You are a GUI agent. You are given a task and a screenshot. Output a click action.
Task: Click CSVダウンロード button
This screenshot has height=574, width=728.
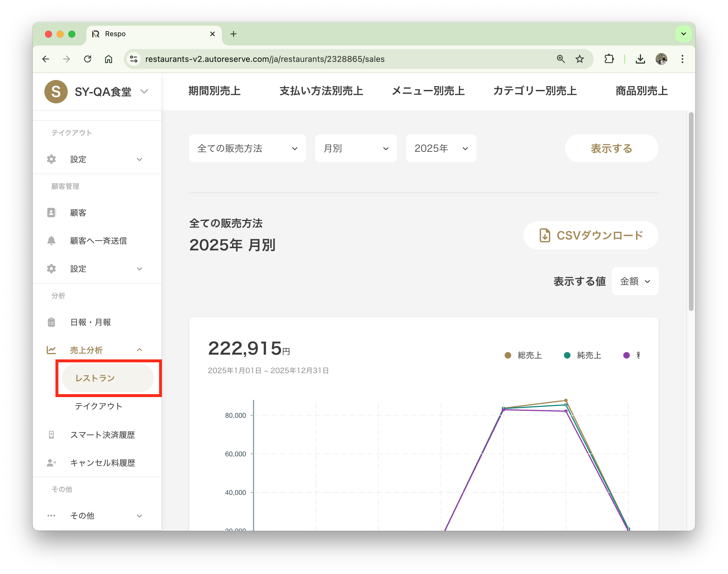coord(591,235)
